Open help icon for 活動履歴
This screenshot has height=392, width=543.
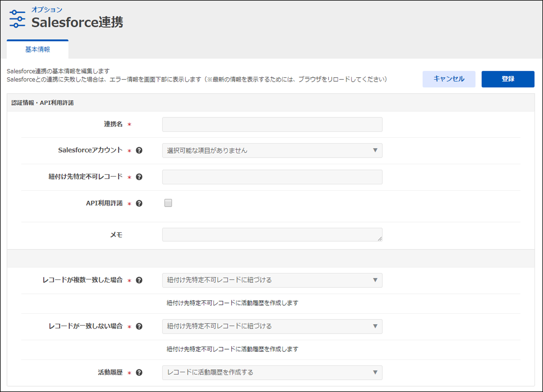139,373
